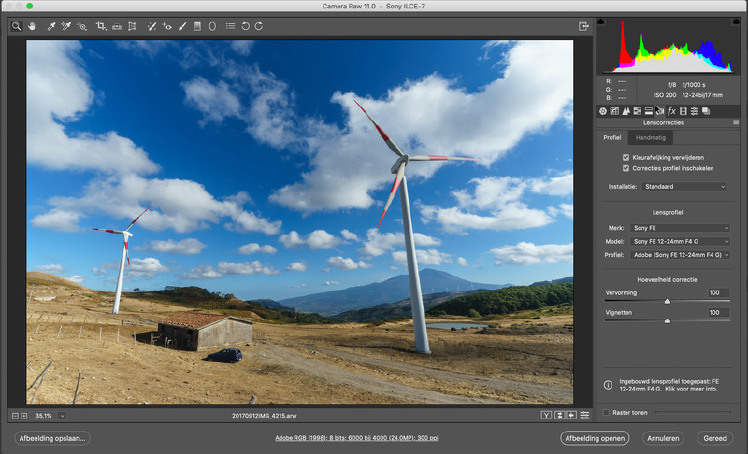Click the Vignetten value field

tap(718, 312)
